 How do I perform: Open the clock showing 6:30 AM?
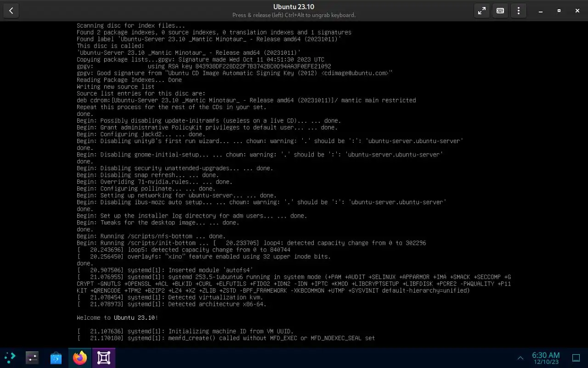[546, 358]
